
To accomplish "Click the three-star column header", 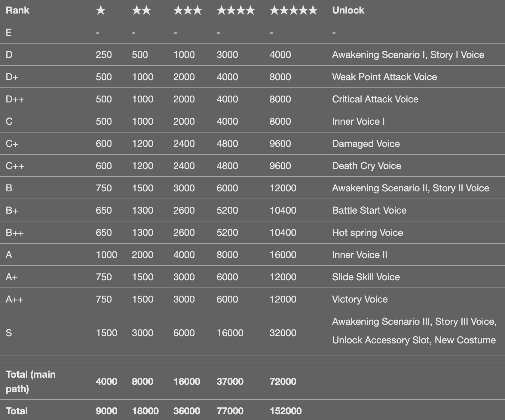I will click(x=188, y=11).
